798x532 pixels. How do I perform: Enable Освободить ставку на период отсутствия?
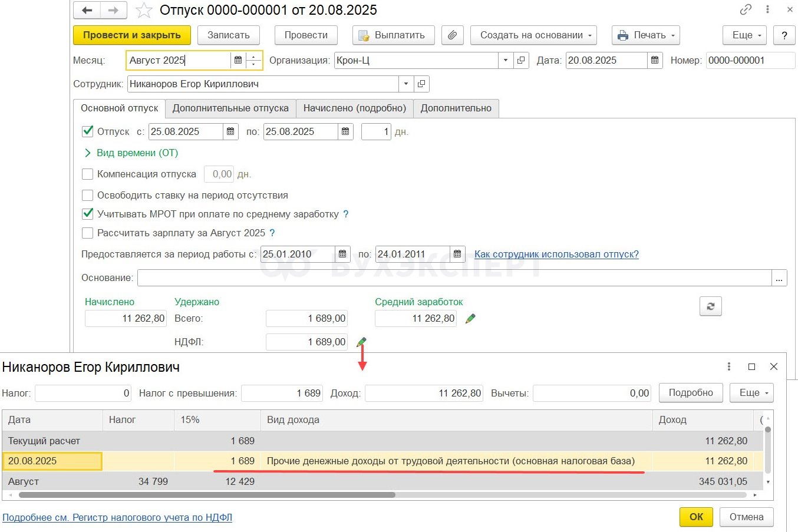(x=88, y=195)
